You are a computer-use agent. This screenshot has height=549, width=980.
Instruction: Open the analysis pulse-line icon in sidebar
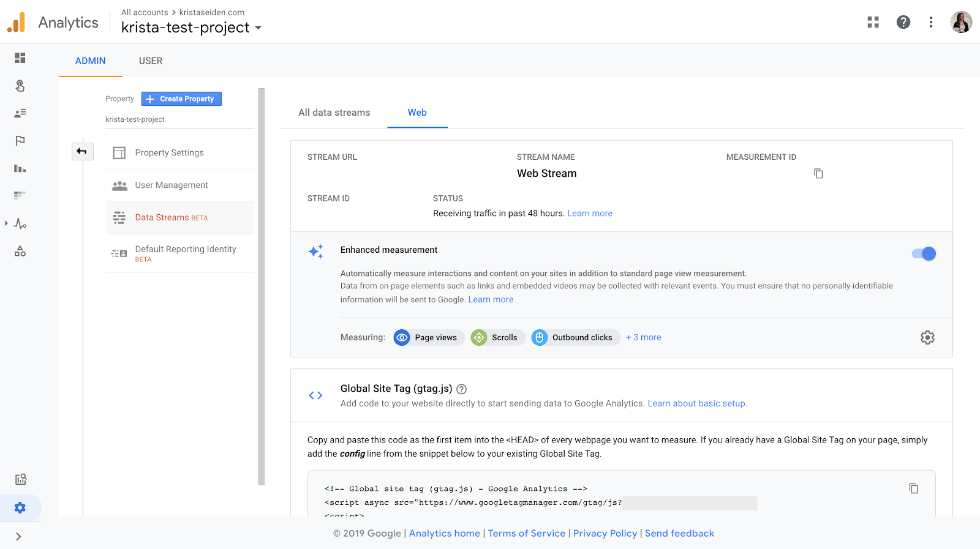pyautogui.click(x=20, y=223)
